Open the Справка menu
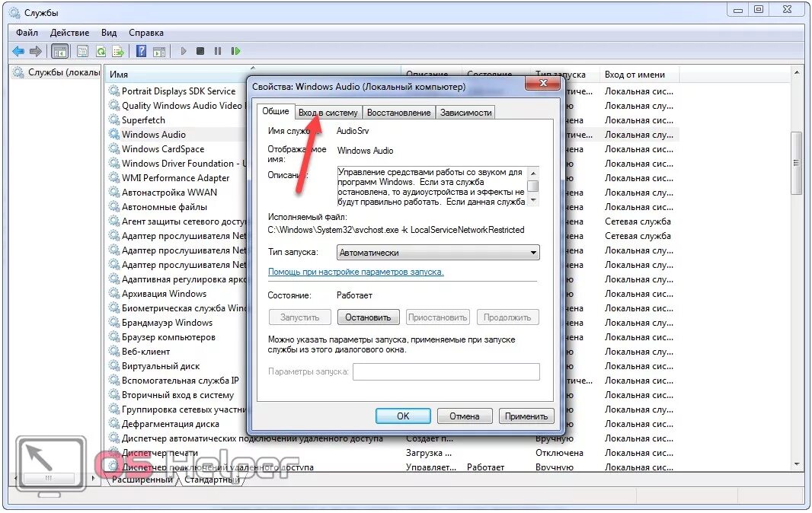This screenshot has height=513, width=812. click(x=146, y=33)
